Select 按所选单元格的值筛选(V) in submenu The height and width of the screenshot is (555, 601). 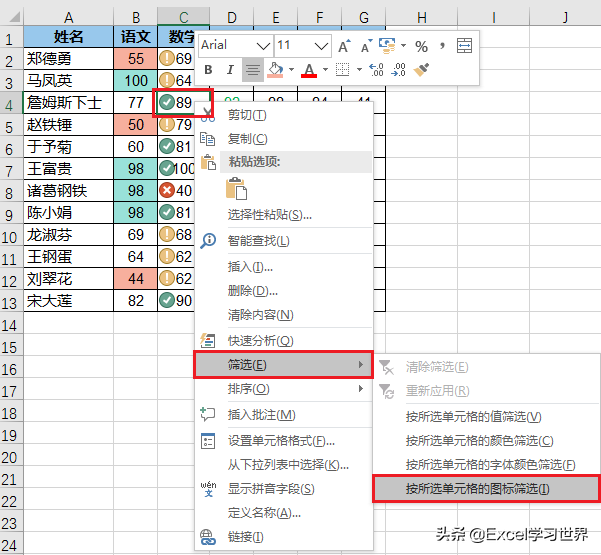pos(486,417)
